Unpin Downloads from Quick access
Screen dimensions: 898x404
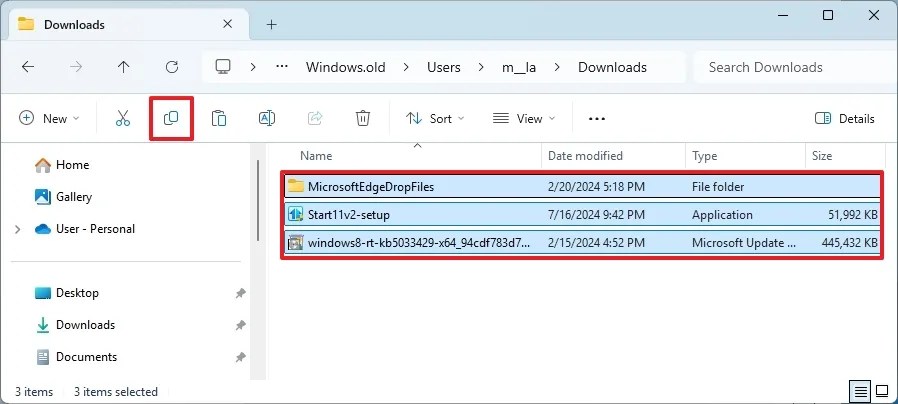[x=241, y=325]
